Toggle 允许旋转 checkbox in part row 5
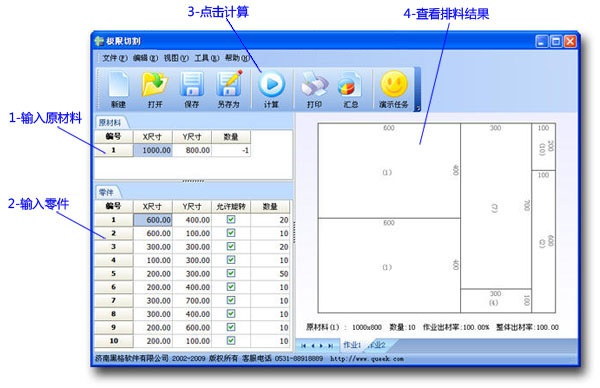The width and height of the screenshot is (600, 388). (231, 273)
